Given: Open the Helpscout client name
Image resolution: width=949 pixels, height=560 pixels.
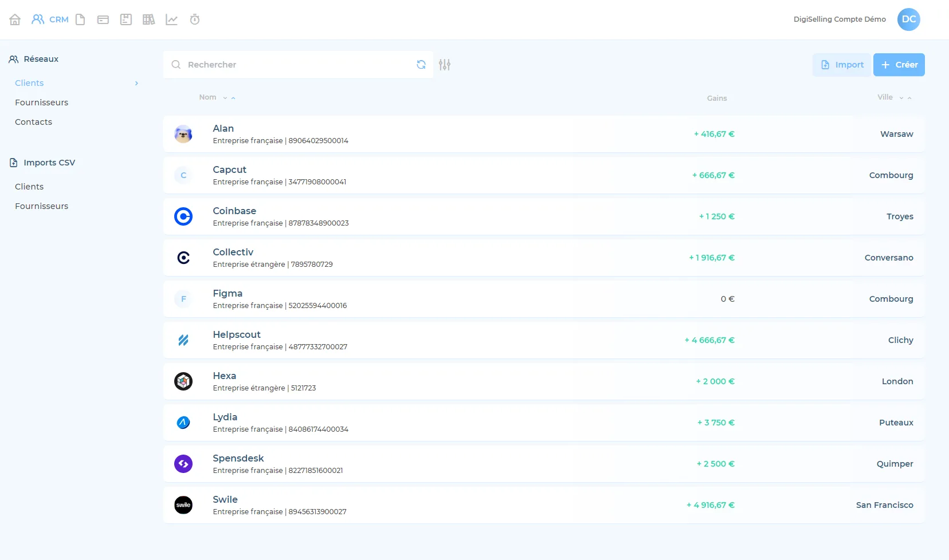Looking at the screenshot, I should point(237,335).
